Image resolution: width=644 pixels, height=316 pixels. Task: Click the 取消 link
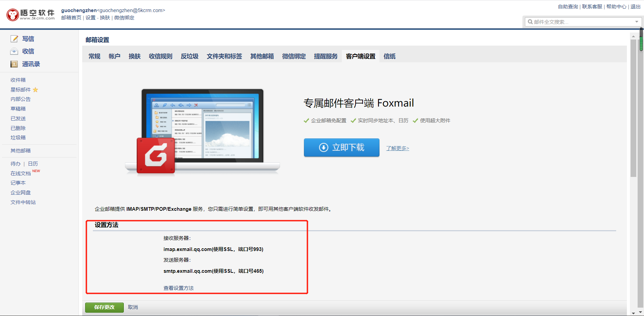pos(133,307)
